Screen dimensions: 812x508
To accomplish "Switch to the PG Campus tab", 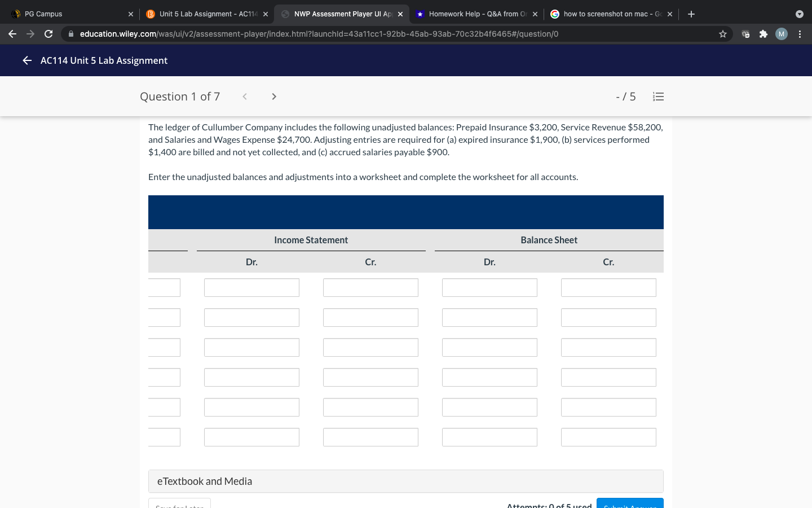I will coord(68,14).
